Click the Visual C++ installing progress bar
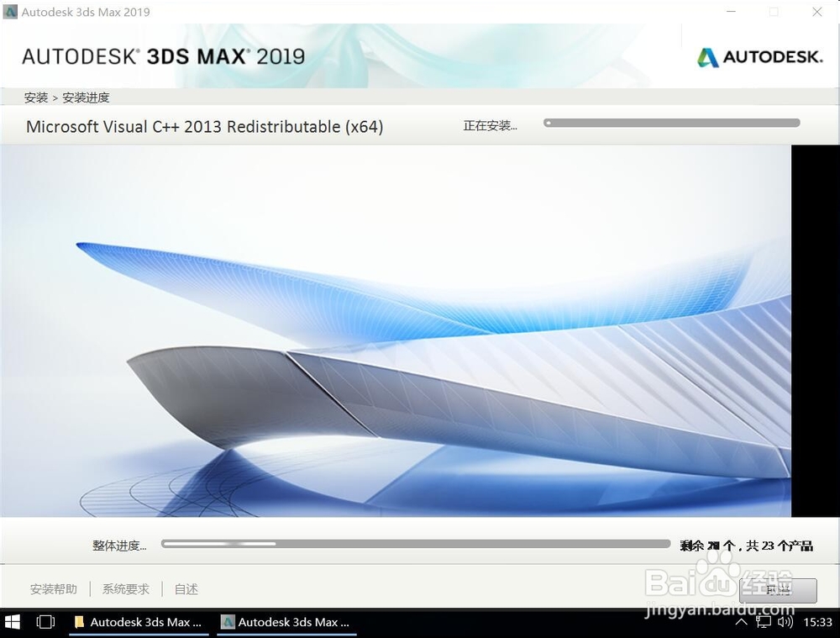Viewport: 840px width, 638px height. click(670, 122)
